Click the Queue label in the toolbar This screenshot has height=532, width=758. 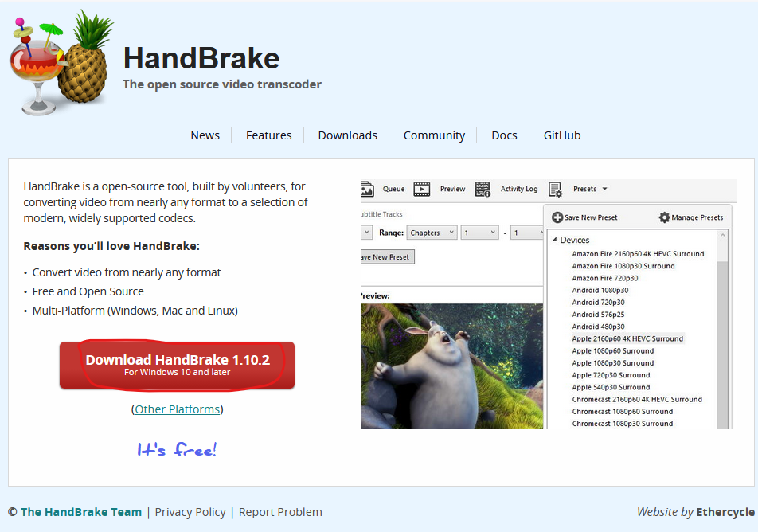[x=393, y=189]
